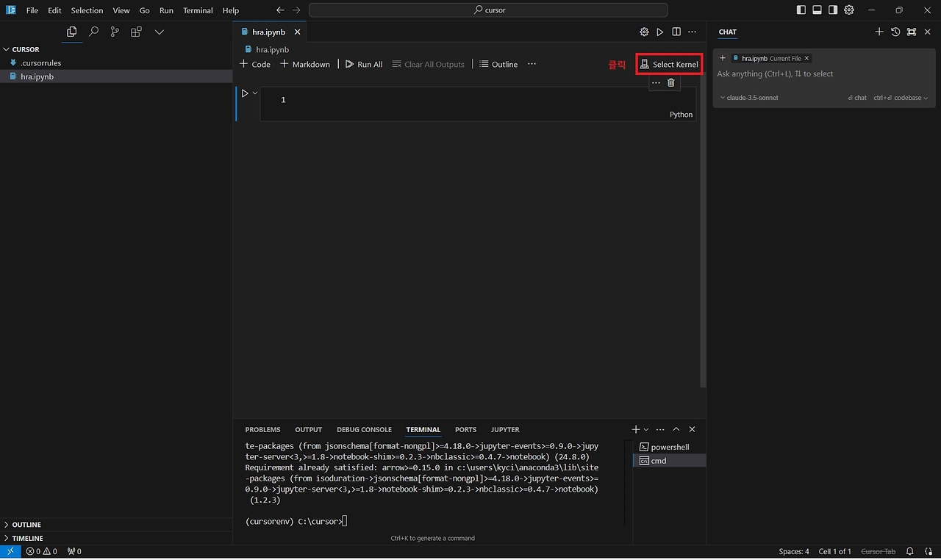This screenshot has width=941, height=560.
Task: Open more editor actions next to the split icon
Action: click(x=692, y=32)
